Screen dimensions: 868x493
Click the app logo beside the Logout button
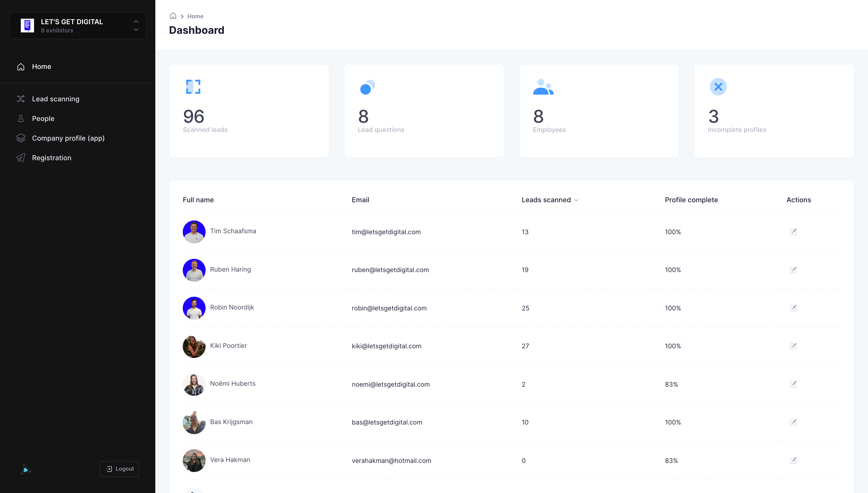[x=26, y=469]
